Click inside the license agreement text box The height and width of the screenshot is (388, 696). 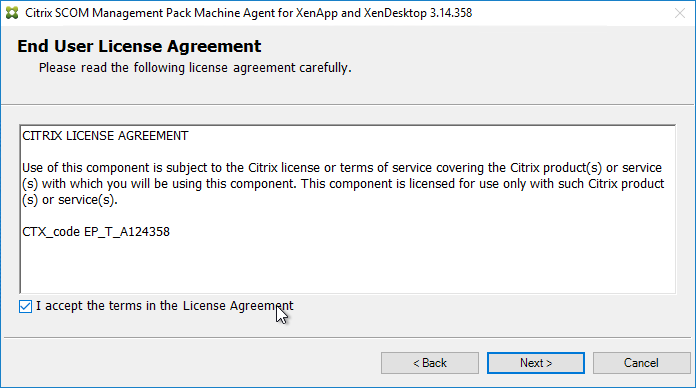point(348,209)
